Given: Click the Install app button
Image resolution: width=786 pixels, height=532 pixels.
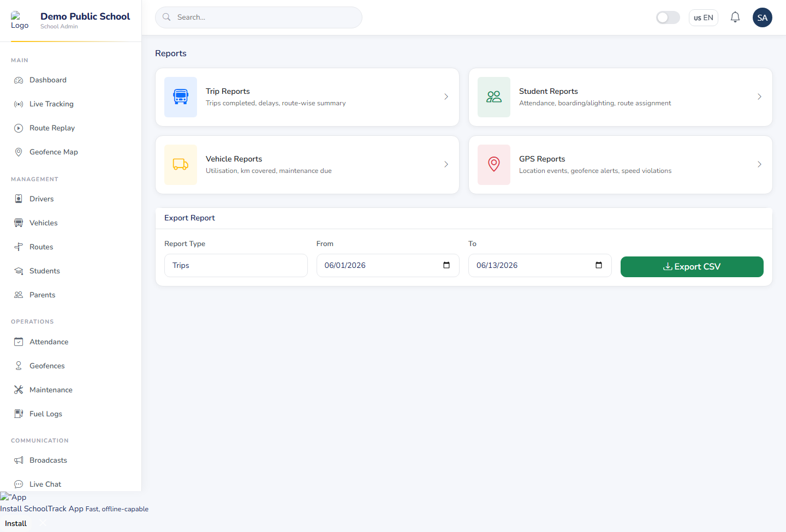Looking at the screenshot, I should point(16,524).
